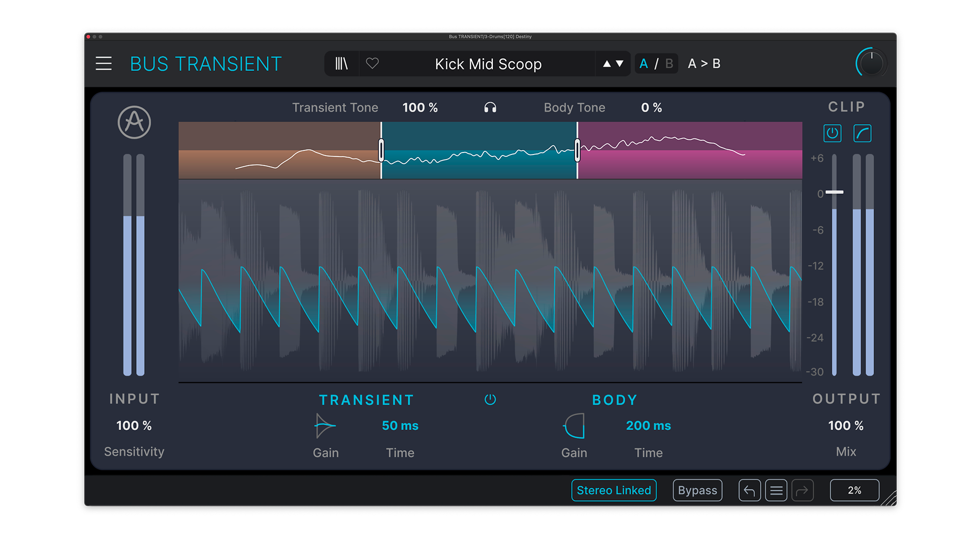
Task: Favorite the preset with heart icon
Action: (372, 64)
